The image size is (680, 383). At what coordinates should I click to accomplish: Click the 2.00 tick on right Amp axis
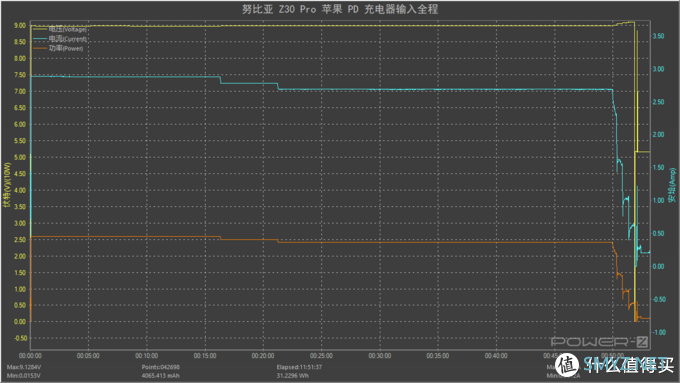click(x=658, y=135)
